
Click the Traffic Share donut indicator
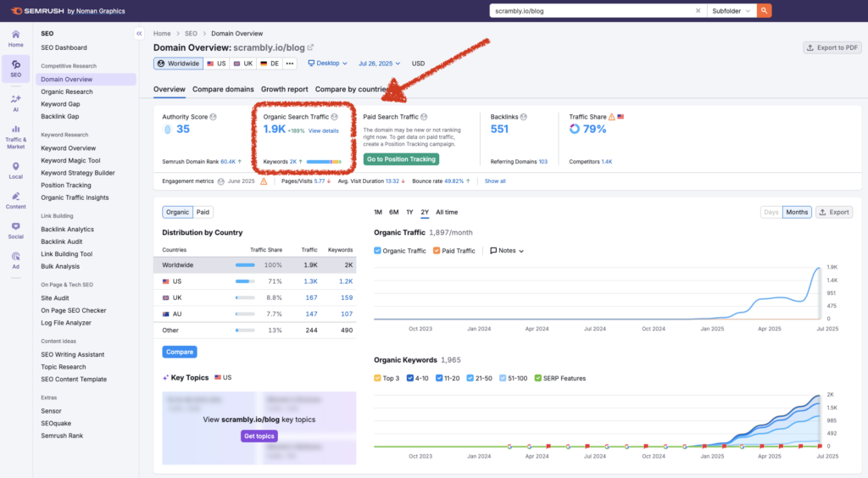tap(575, 129)
